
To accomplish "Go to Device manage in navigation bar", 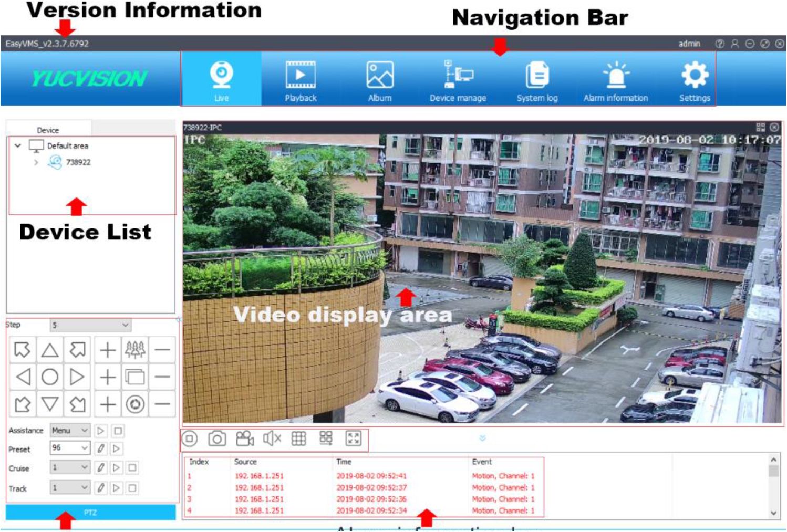I will pyautogui.click(x=458, y=80).
